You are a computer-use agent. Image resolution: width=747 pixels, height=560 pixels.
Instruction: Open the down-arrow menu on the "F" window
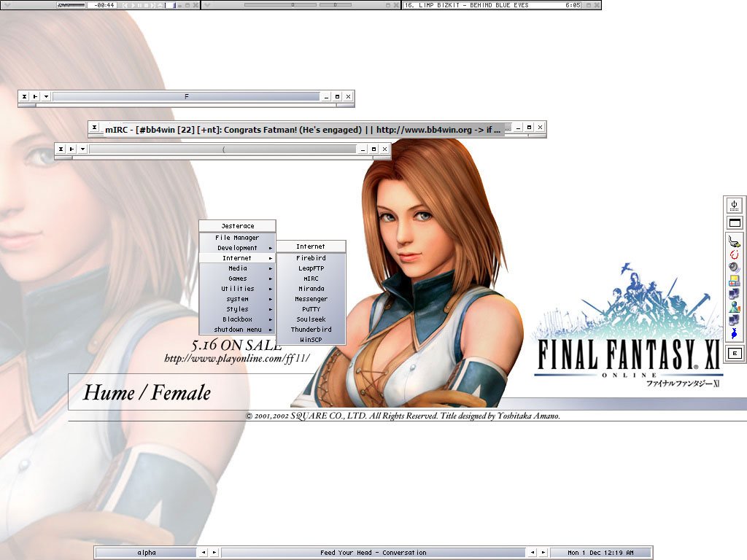46,97
